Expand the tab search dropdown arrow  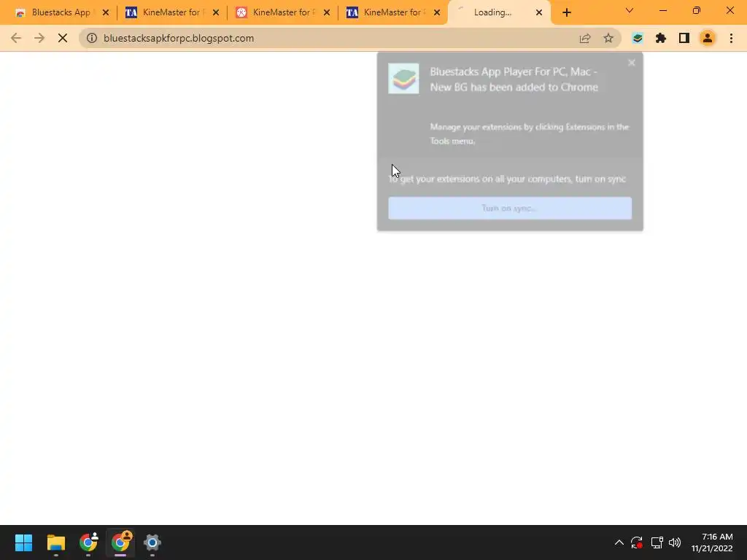(630, 10)
